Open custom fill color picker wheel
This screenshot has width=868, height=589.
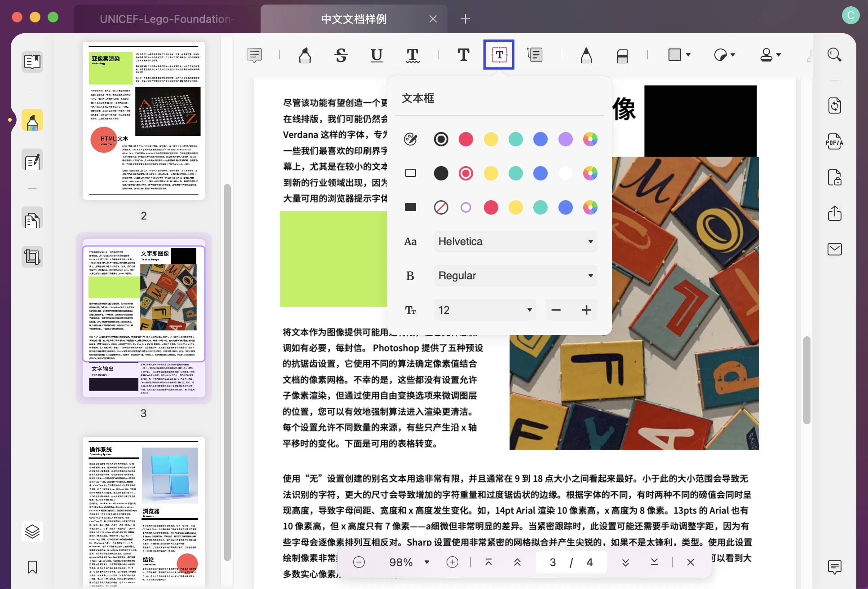point(590,207)
